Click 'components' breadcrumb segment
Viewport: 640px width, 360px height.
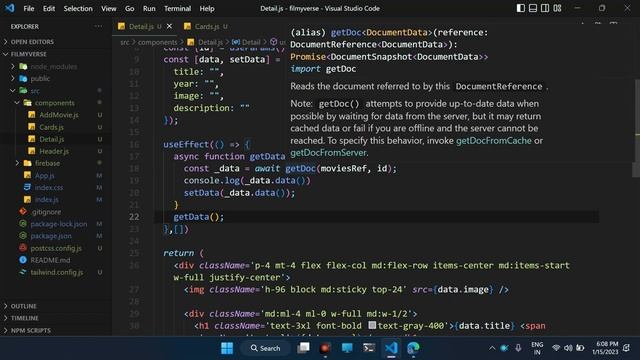[157, 42]
